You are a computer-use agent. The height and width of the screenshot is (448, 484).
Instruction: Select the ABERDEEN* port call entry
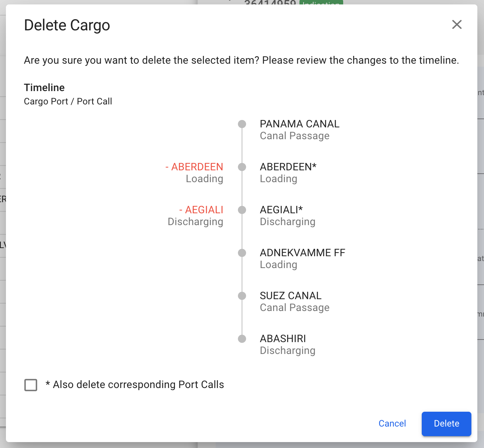(x=288, y=167)
